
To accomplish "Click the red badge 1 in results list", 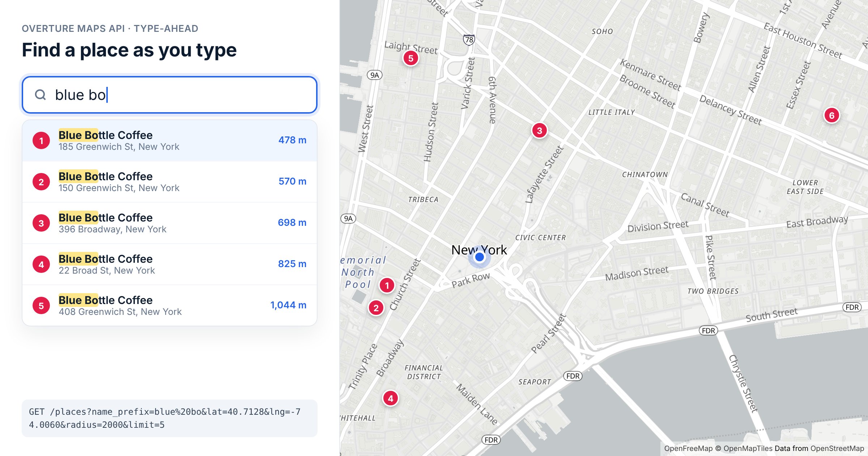I will coord(41,140).
